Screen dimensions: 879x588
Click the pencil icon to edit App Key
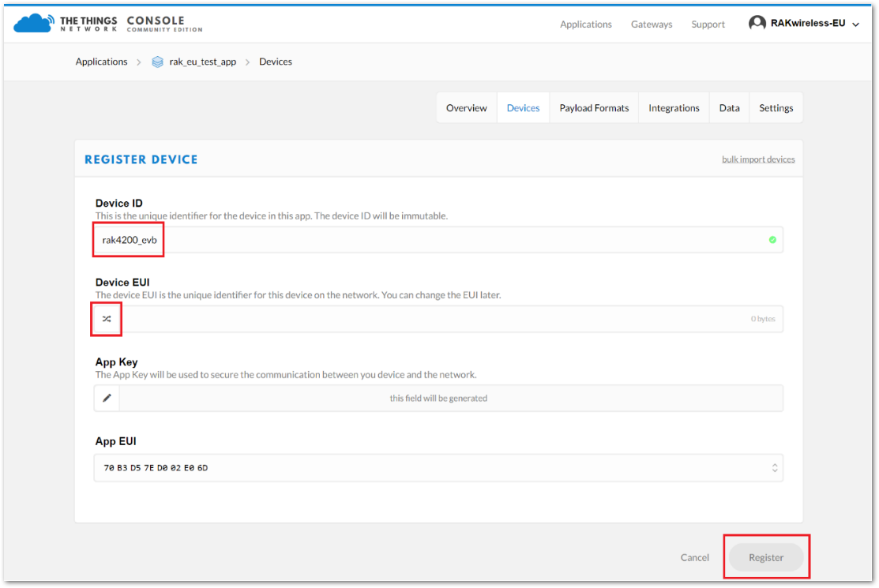pos(107,398)
